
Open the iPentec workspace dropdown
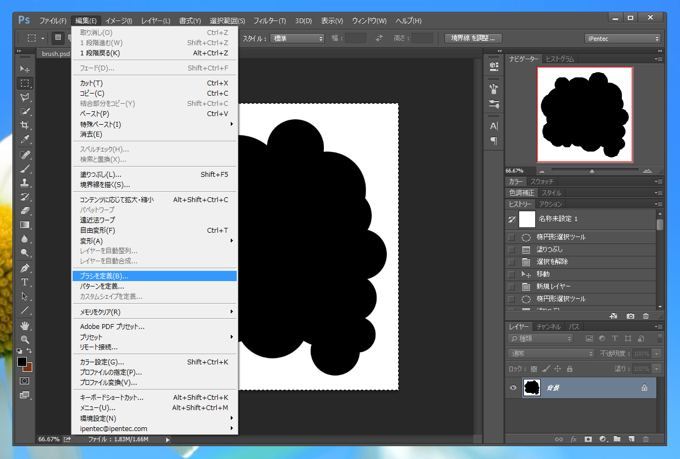(622, 39)
